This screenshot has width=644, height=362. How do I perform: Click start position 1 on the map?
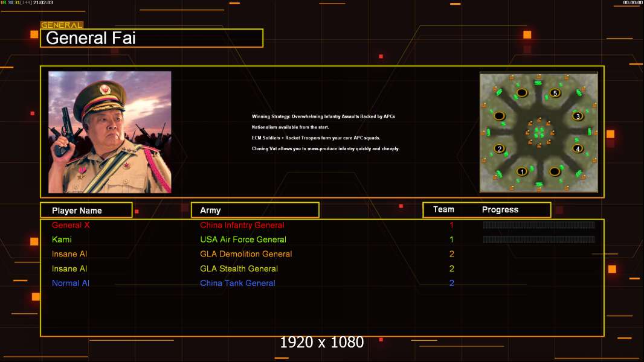click(x=521, y=171)
